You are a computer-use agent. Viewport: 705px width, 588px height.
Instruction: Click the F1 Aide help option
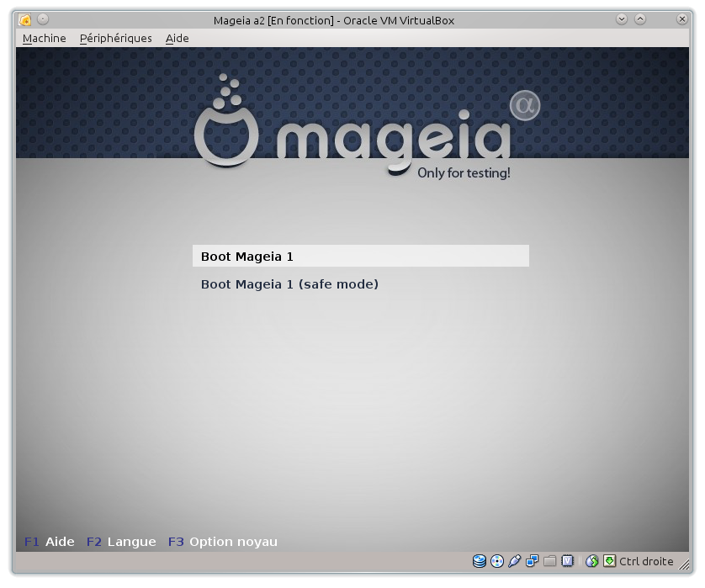50,542
